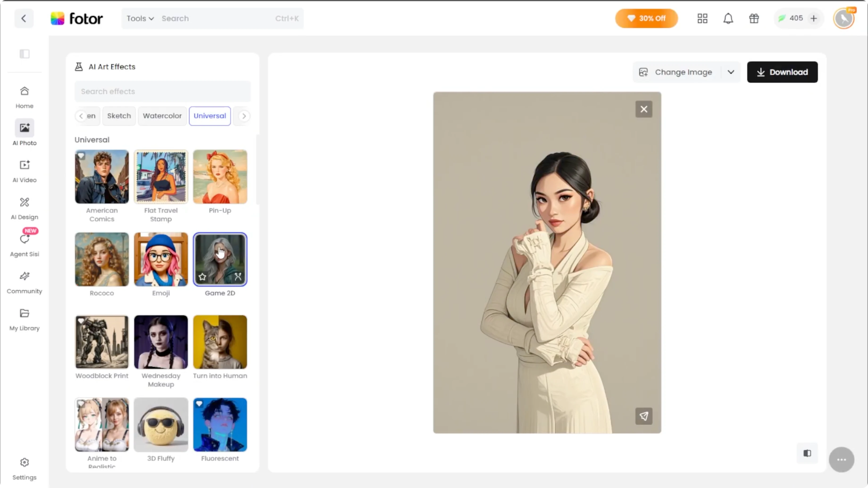Select the Universal category tab
Viewport: 868px width, 488px height.
click(x=210, y=116)
